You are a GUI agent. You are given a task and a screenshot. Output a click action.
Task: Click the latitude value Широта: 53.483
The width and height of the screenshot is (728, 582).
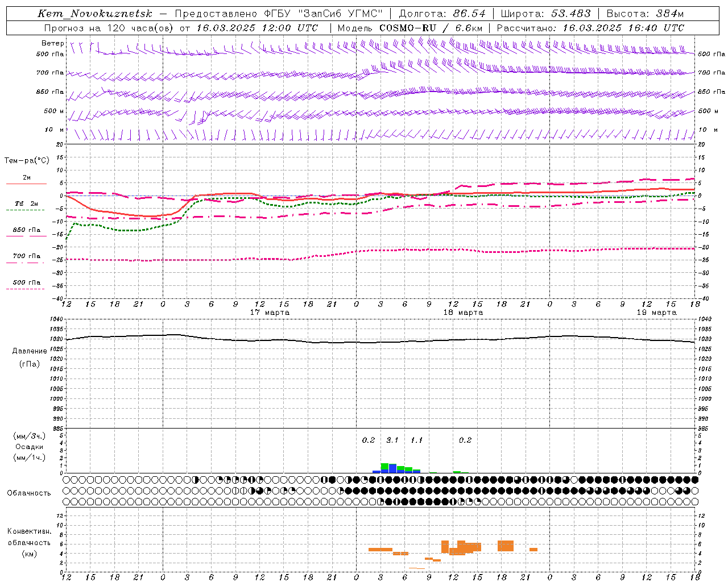click(x=546, y=14)
